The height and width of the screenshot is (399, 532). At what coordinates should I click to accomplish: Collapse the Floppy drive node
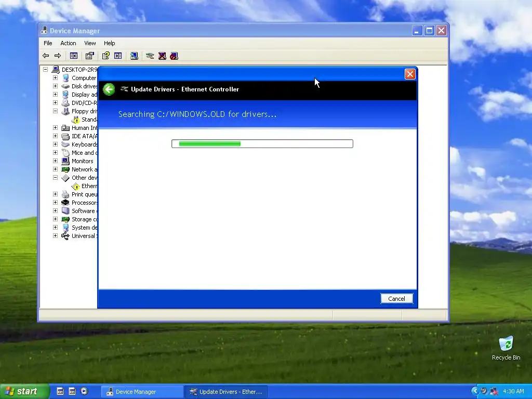click(x=55, y=111)
